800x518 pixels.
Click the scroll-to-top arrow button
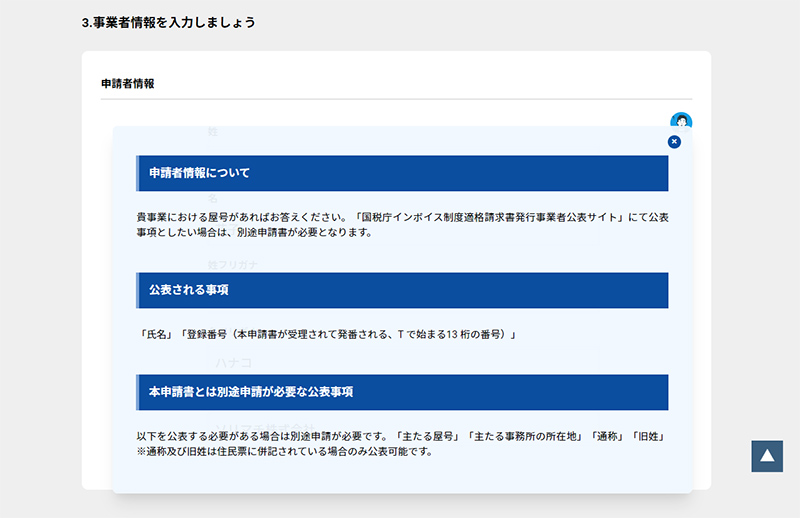pos(767,456)
